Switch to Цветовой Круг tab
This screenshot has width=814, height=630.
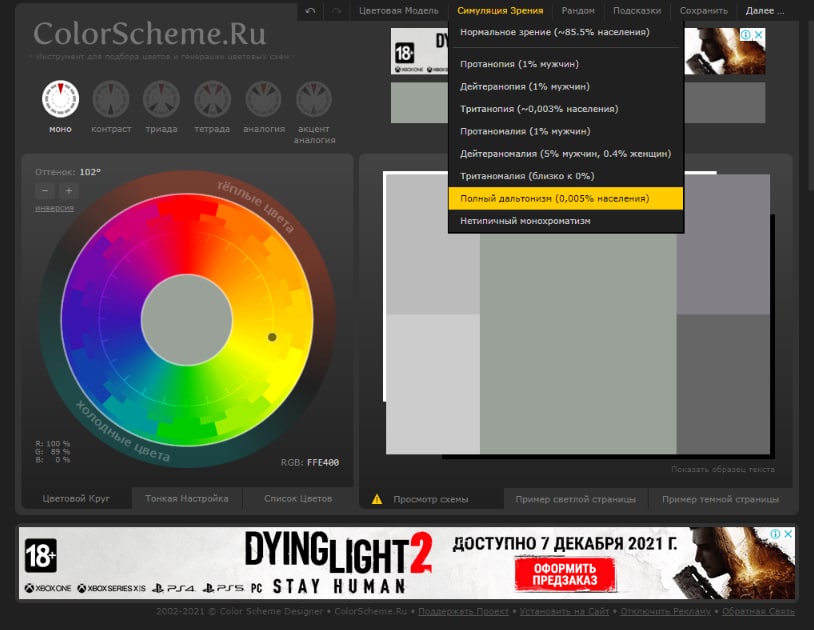coord(76,499)
